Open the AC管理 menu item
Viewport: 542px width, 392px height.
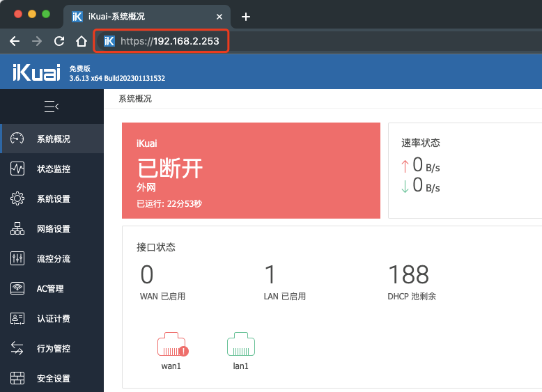tap(52, 288)
